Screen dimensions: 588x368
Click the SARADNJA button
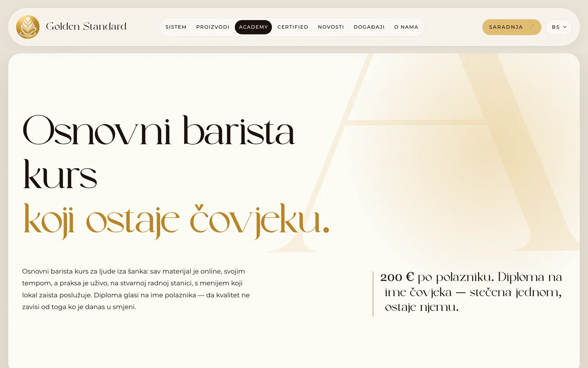tap(512, 27)
